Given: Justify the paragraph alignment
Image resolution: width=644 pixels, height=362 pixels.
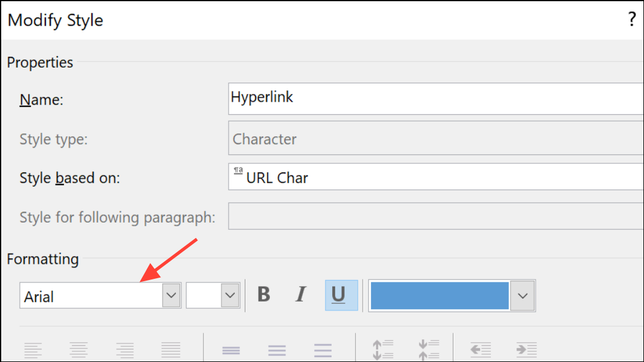Looking at the screenshot, I should pos(171,350).
